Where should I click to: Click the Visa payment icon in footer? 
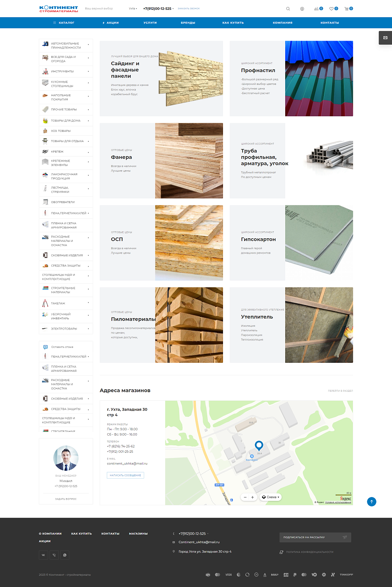[228, 575]
